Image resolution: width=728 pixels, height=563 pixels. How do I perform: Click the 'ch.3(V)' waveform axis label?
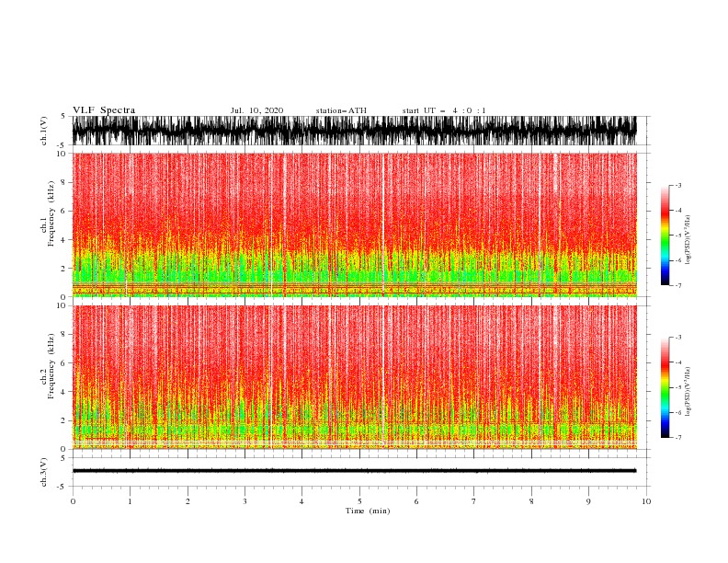click(x=44, y=472)
